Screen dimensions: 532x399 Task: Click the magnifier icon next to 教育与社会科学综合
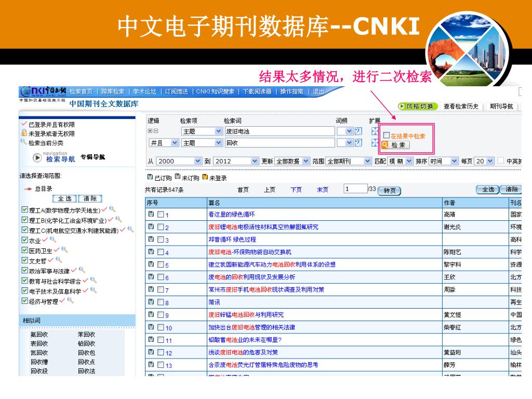[94, 280]
